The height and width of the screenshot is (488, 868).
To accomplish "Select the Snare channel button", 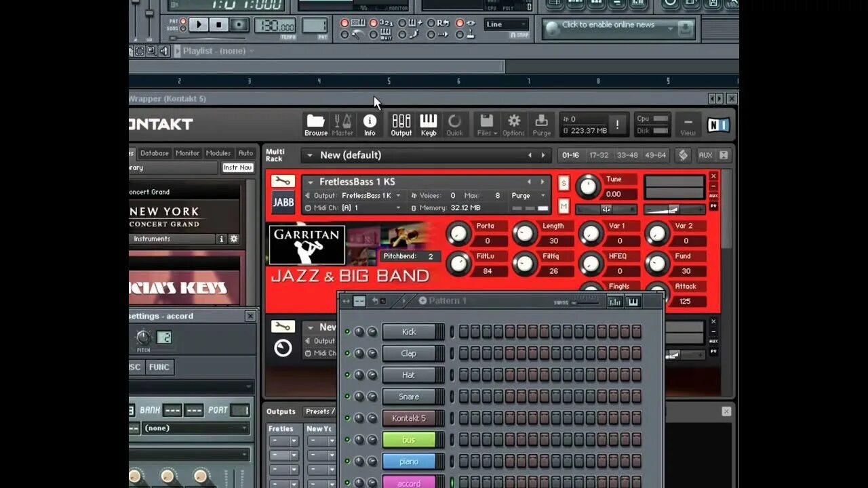I will tap(409, 396).
